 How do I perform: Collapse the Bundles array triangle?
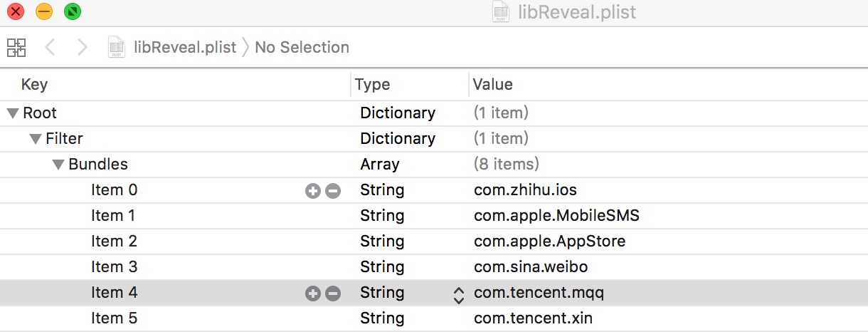click(x=58, y=165)
